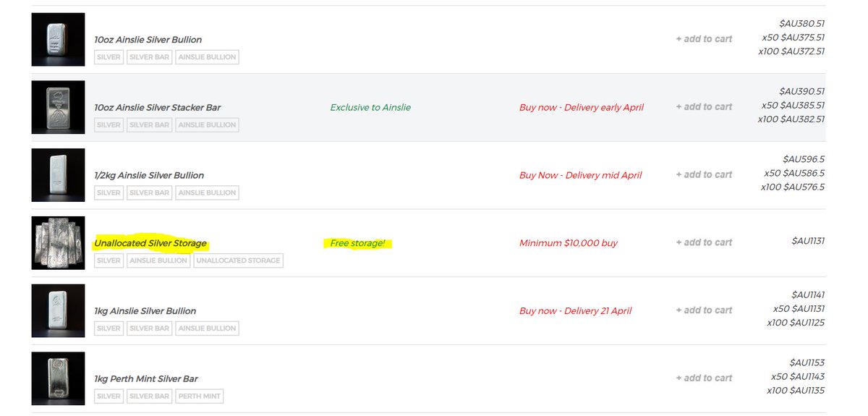Click the x50 $AU586.5 bulk price
868x416 pixels.
794,173
